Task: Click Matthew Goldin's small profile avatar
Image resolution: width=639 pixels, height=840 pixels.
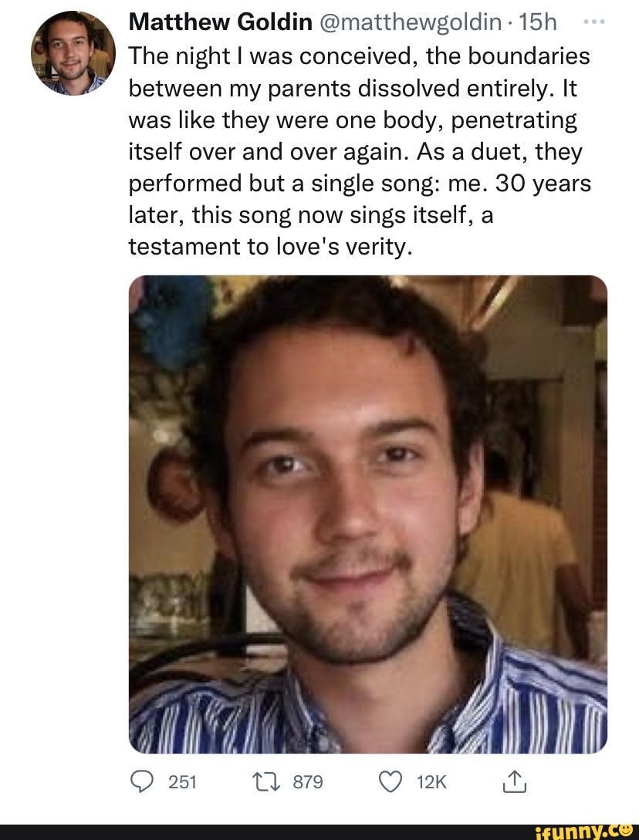Action: [x=73, y=52]
